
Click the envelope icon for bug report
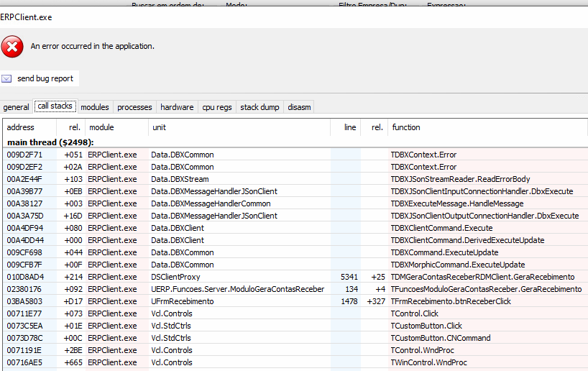tap(6, 78)
